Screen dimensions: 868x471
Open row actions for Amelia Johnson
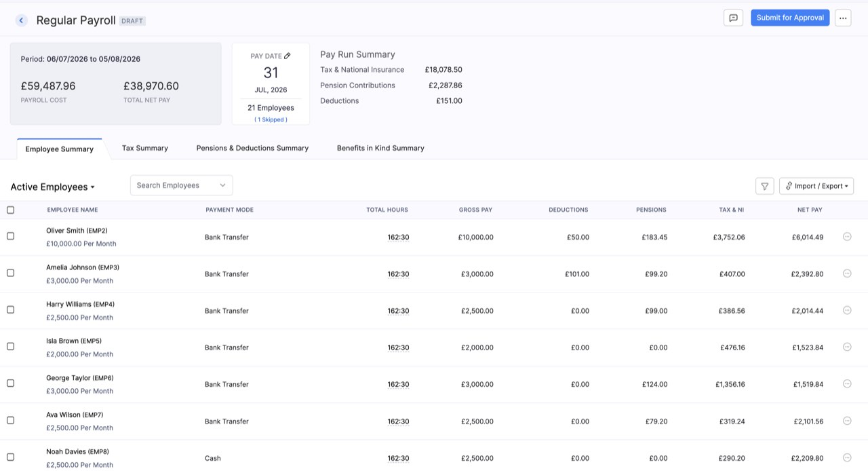click(x=847, y=274)
